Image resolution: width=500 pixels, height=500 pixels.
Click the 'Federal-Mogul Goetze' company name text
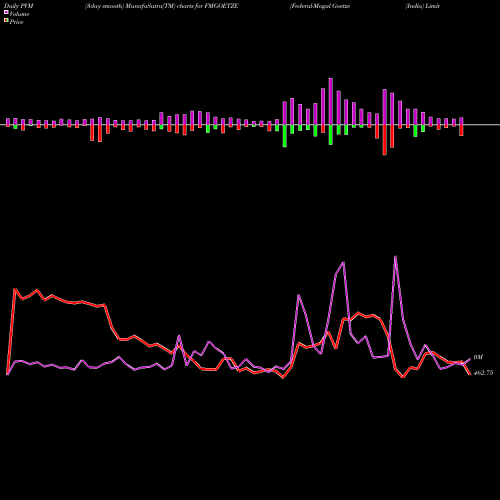320,6
